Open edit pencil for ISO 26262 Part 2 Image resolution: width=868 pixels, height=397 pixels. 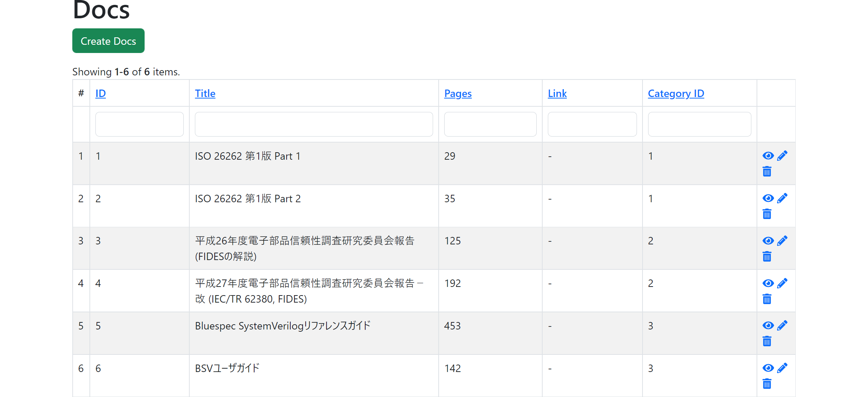point(782,198)
